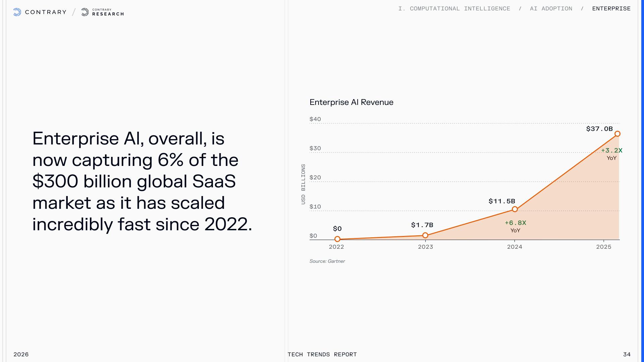Click the 2025 data point circle

tap(618, 134)
